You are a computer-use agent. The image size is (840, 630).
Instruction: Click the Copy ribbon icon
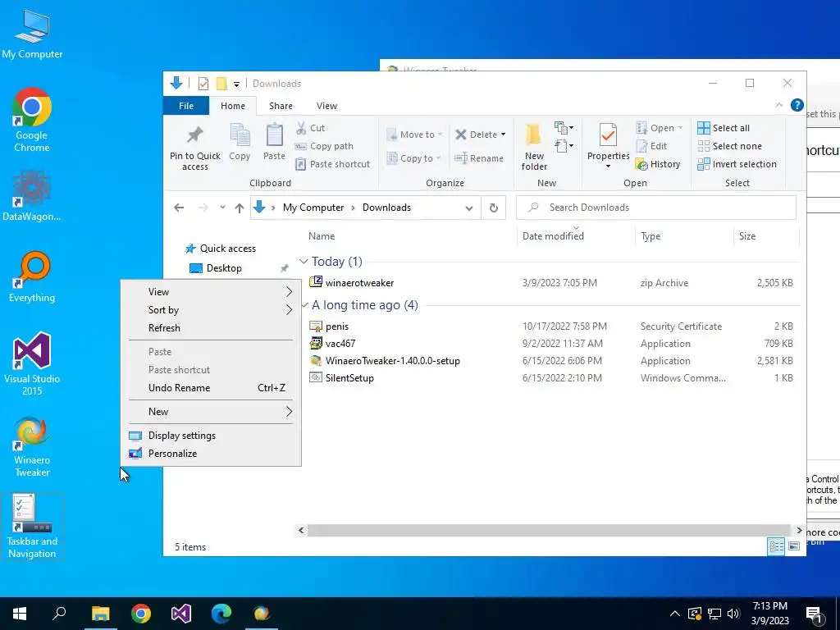[240, 135]
